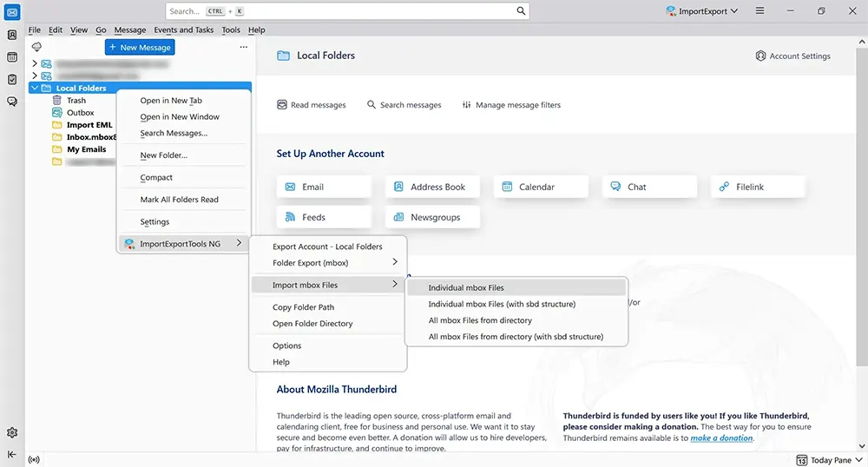
Task: Select Individual mbox Files
Action: 516,287
